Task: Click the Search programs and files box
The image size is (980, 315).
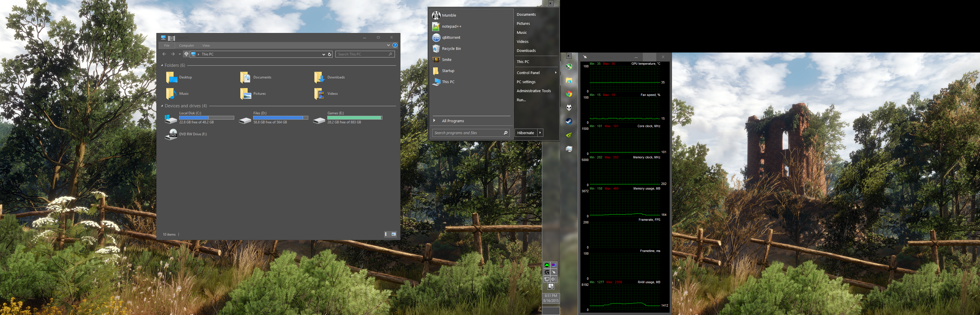Action: [x=471, y=133]
